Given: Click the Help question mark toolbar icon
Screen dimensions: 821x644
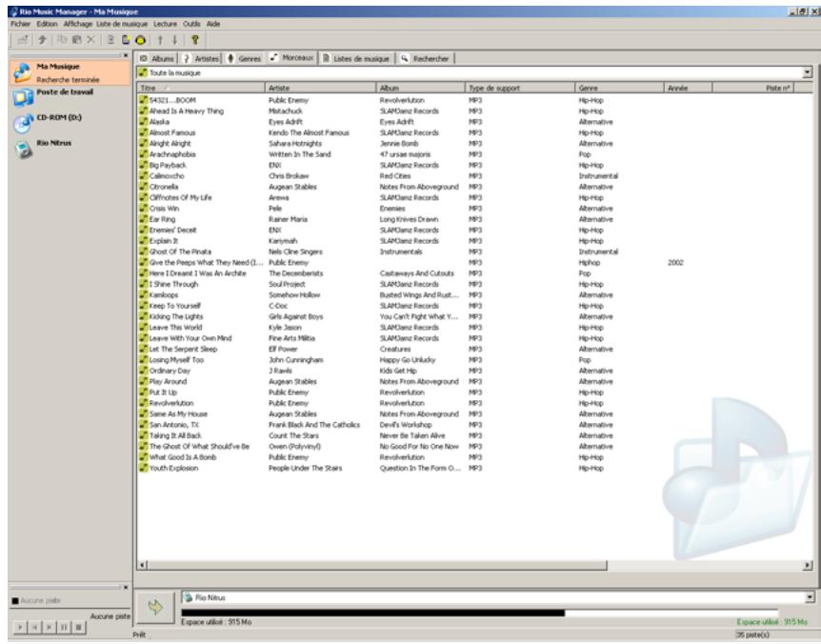Looking at the screenshot, I should point(194,40).
